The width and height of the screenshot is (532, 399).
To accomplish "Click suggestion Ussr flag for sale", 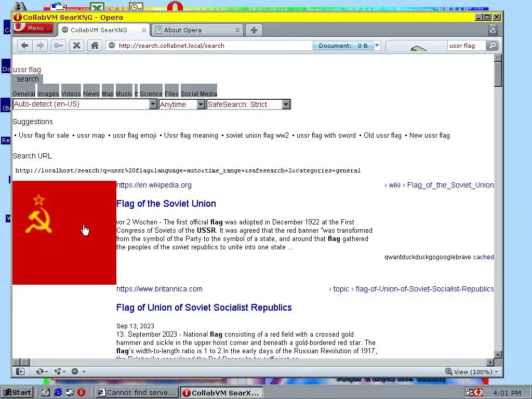I will [x=44, y=136].
